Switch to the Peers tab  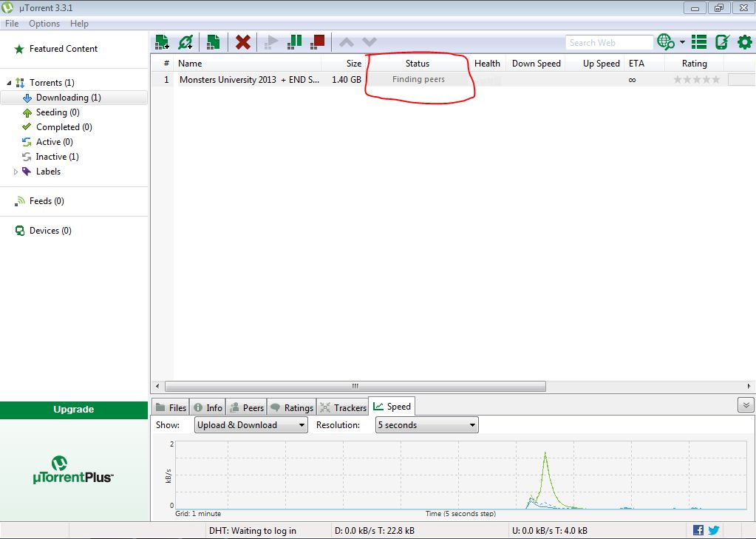246,407
